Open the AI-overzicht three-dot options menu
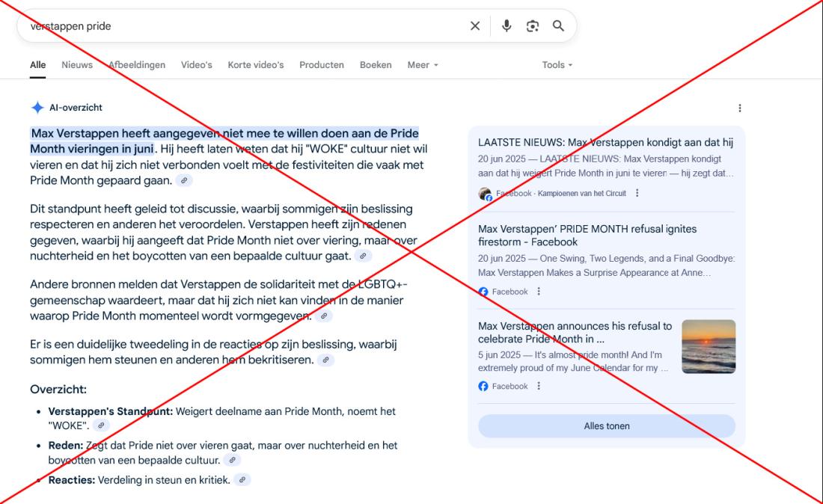The height and width of the screenshot is (504, 823). click(740, 108)
